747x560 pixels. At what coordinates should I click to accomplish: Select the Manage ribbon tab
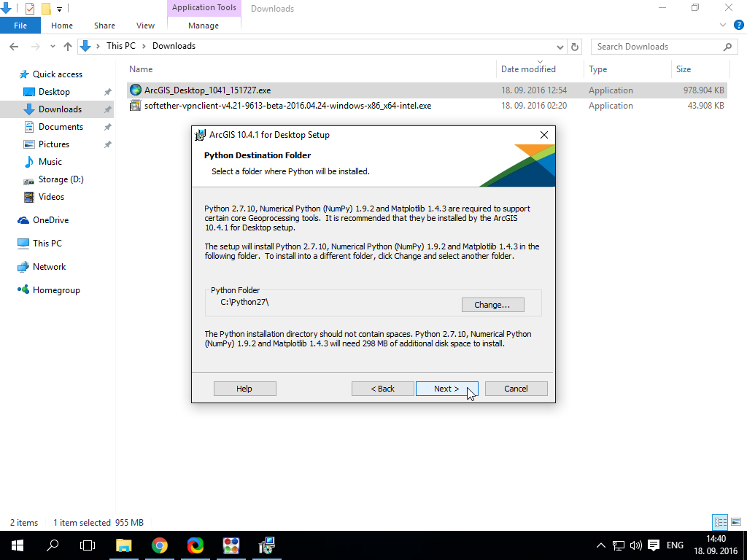(x=204, y=26)
